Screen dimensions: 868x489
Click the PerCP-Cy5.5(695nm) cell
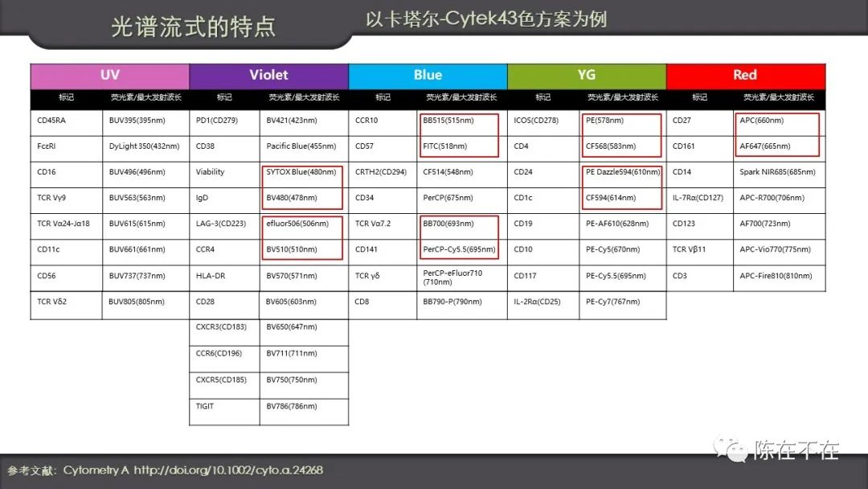(x=460, y=249)
